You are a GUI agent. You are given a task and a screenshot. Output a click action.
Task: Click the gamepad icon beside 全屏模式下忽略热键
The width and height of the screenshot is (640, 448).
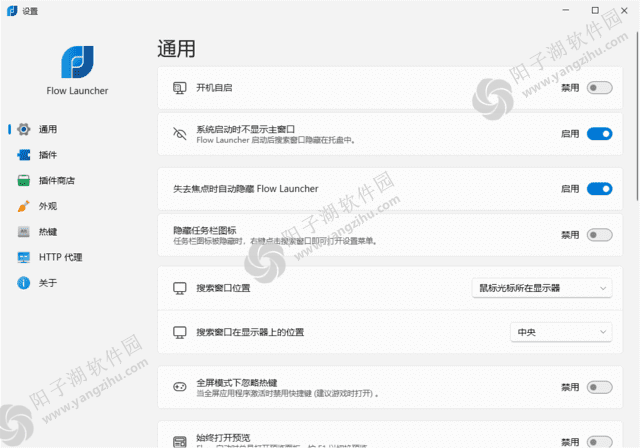[180, 387]
